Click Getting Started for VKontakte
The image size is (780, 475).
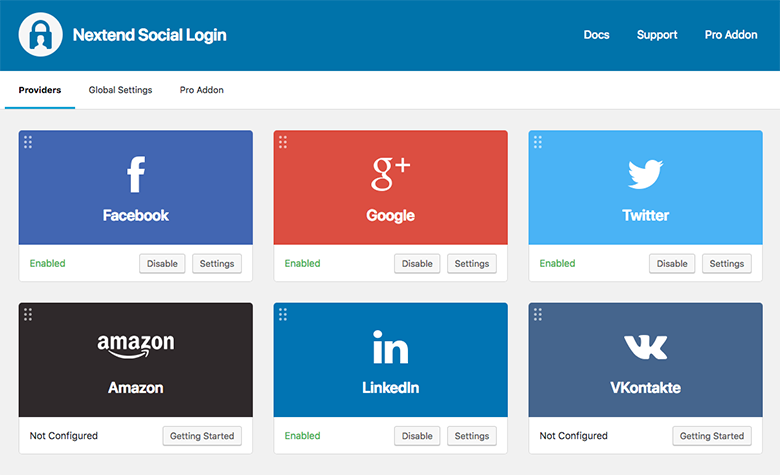[712, 436]
